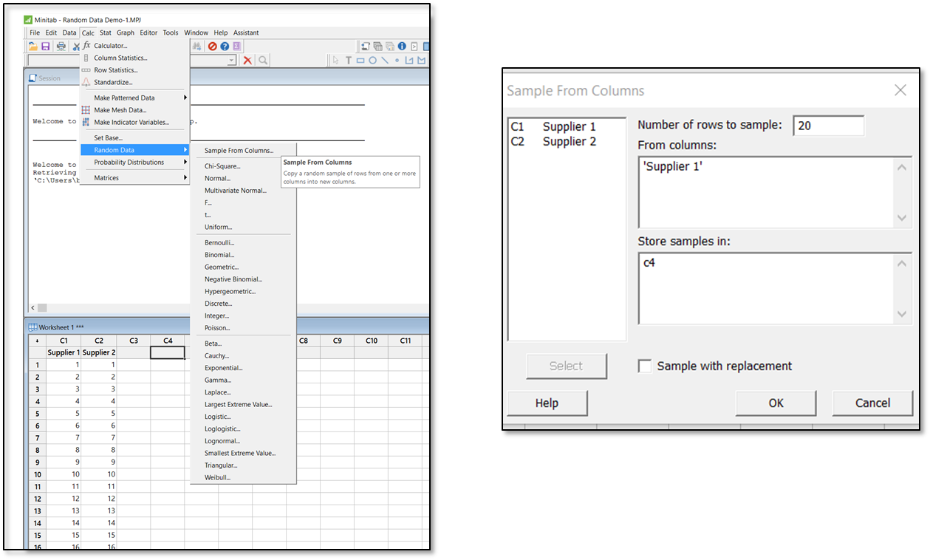Screen dimensions: 930x560
Task: Click the blue Help question mark icon
Action: 225,47
